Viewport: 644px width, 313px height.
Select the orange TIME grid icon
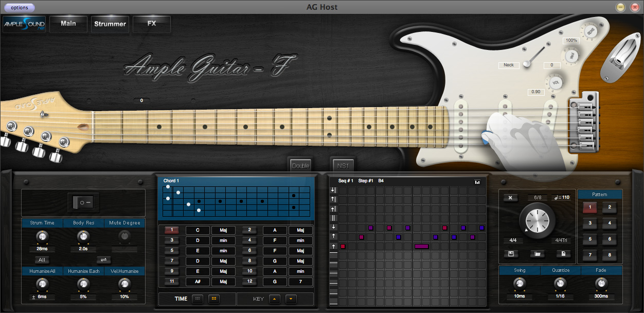tap(214, 299)
